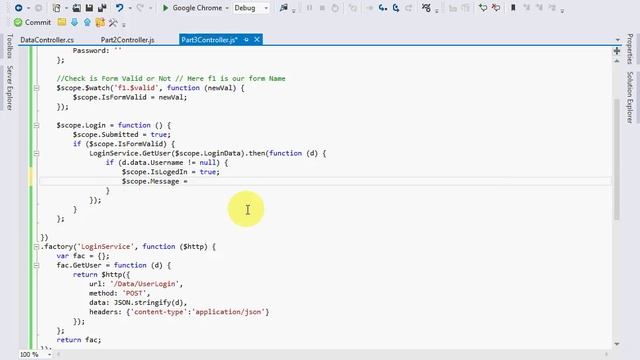Toggle a bookmark on the current line
This screenshot has width=640, height=360.
[513, 8]
